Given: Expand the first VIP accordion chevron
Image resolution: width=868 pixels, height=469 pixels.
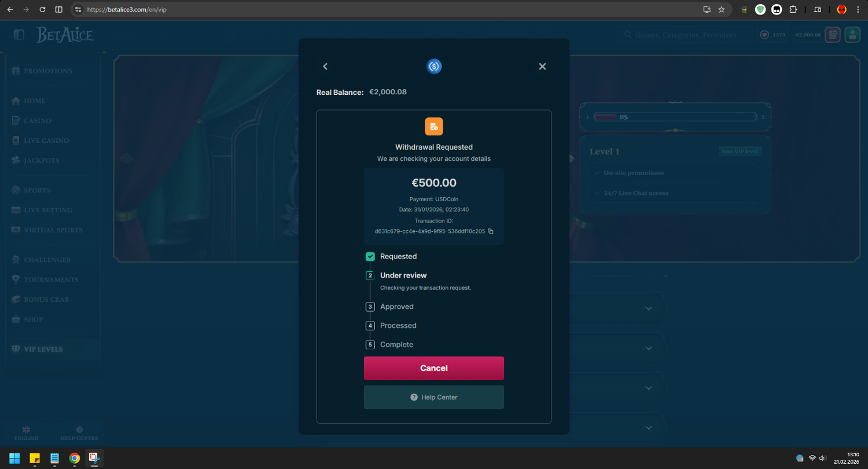Looking at the screenshot, I should (x=649, y=309).
